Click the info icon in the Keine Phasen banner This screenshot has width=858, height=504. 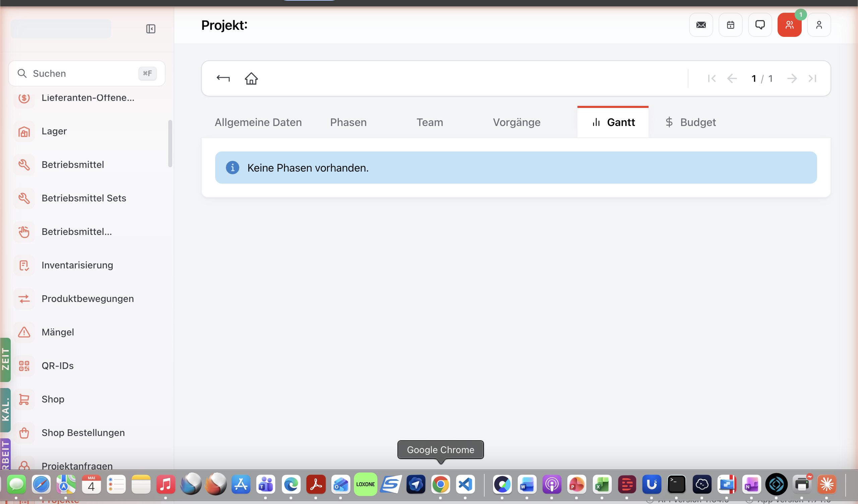pos(233,168)
